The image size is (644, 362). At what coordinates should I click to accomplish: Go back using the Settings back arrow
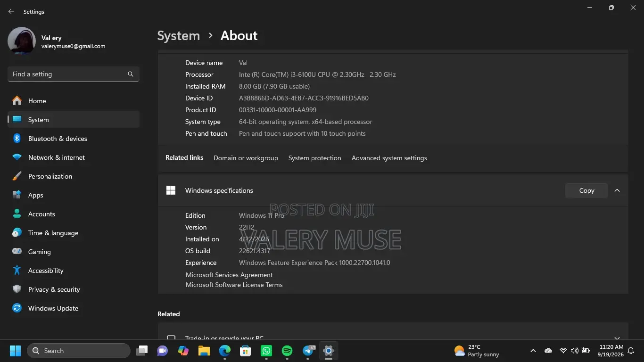(x=11, y=11)
